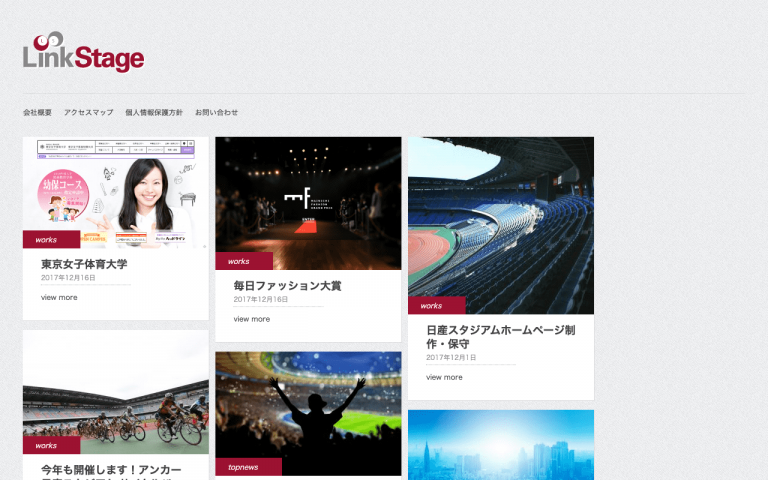Open the お問い合わせ menu item
768x480 pixels.
(216, 112)
